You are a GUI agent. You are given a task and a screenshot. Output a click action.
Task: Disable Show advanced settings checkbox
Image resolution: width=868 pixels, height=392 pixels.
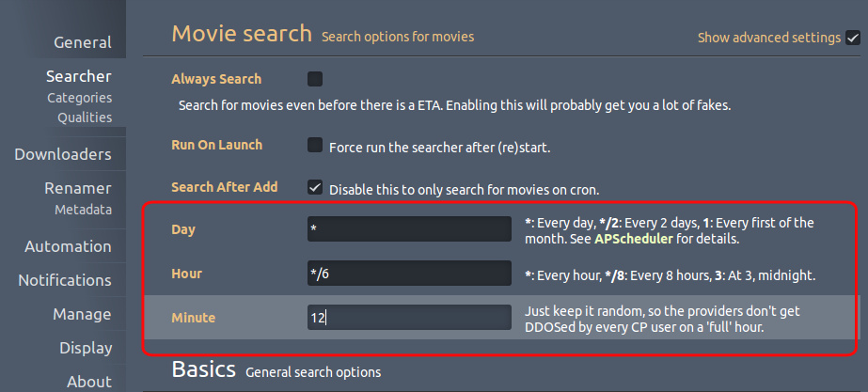click(x=853, y=39)
